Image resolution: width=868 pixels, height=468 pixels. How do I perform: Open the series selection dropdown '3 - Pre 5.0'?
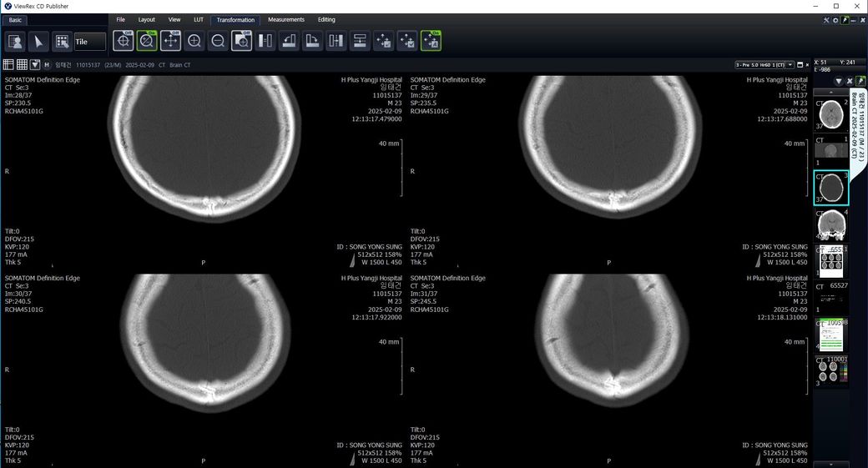click(764, 64)
